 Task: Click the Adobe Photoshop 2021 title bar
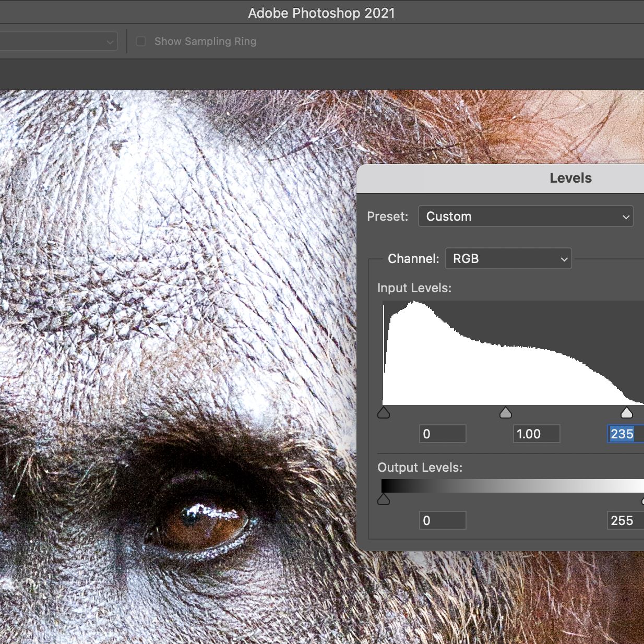(x=322, y=12)
